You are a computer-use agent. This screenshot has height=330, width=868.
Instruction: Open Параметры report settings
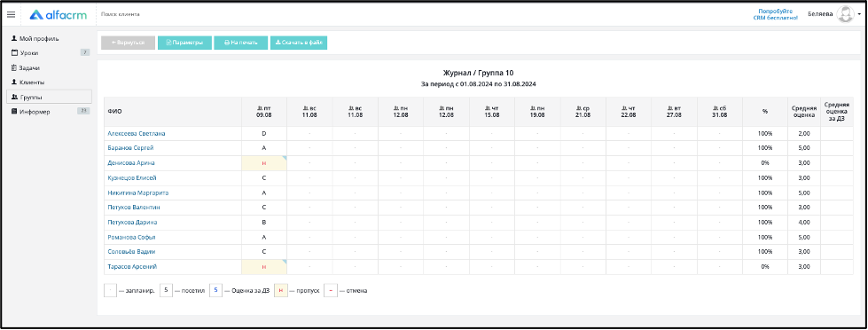185,43
